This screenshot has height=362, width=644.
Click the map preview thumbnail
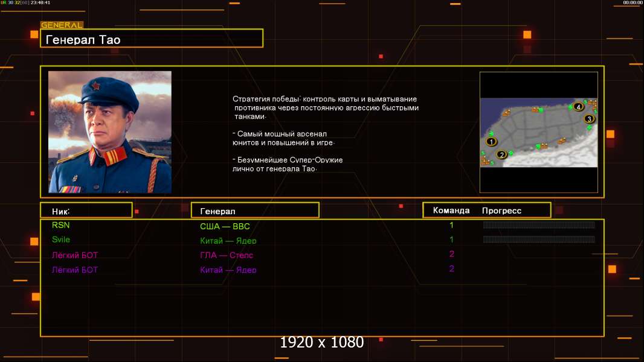tap(538, 132)
